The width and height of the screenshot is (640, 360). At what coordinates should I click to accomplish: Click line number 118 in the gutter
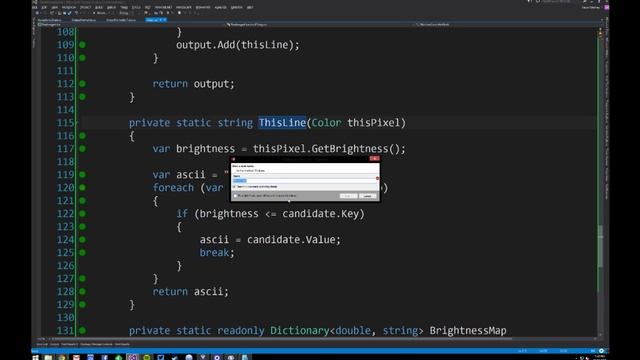pos(65,162)
